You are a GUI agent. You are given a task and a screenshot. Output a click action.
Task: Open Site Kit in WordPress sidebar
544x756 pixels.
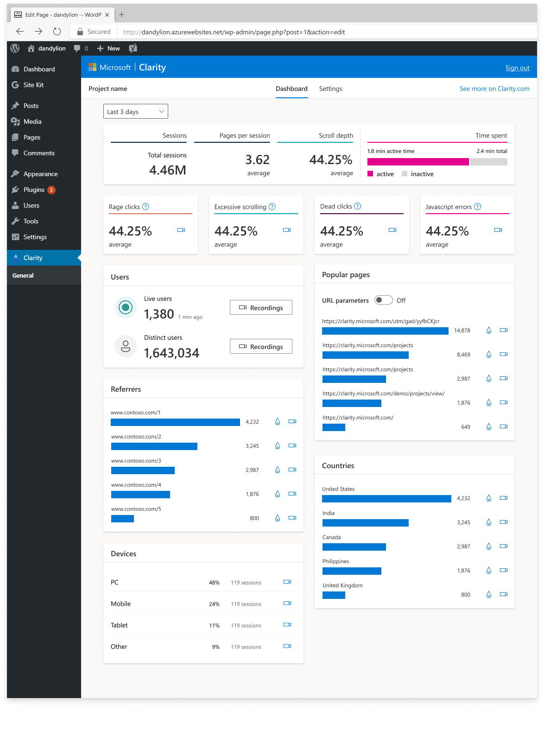[x=44, y=85]
